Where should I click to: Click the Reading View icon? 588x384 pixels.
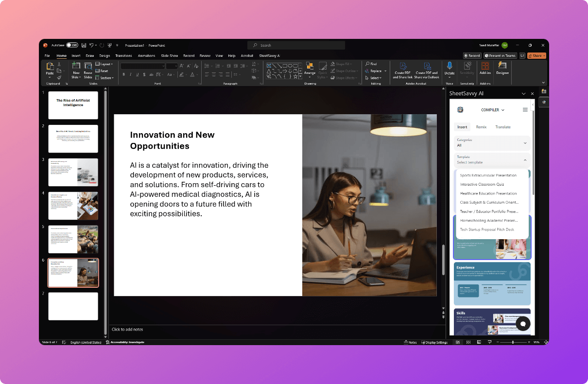pyautogui.click(x=479, y=342)
